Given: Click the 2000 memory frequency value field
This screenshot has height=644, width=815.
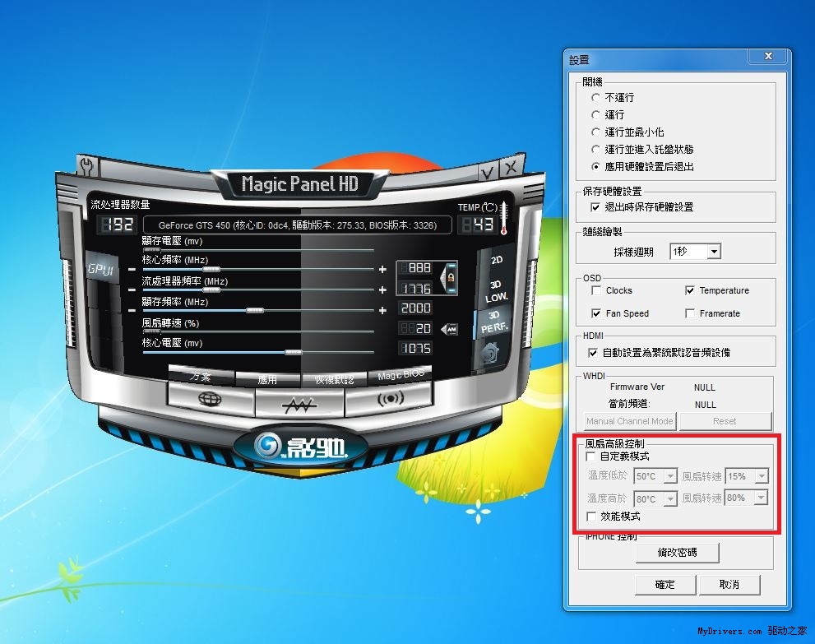Looking at the screenshot, I should 415,308.
